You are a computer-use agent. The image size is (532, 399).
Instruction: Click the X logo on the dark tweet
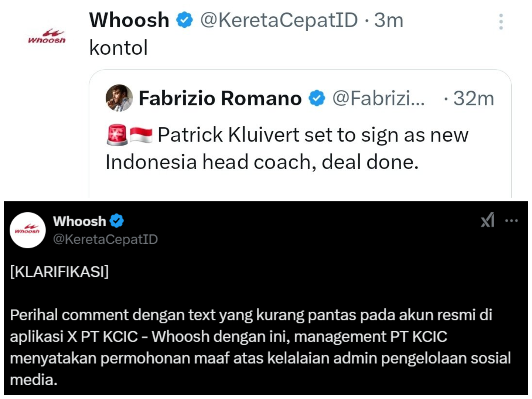(x=487, y=221)
